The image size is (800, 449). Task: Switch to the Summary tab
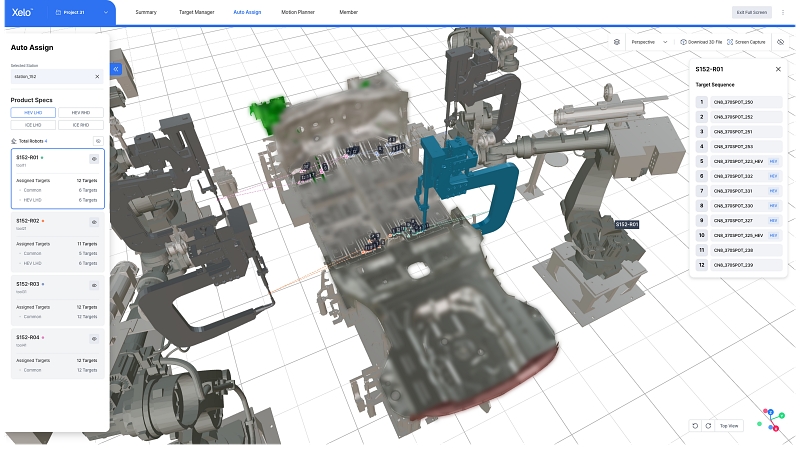click(146, 12)
